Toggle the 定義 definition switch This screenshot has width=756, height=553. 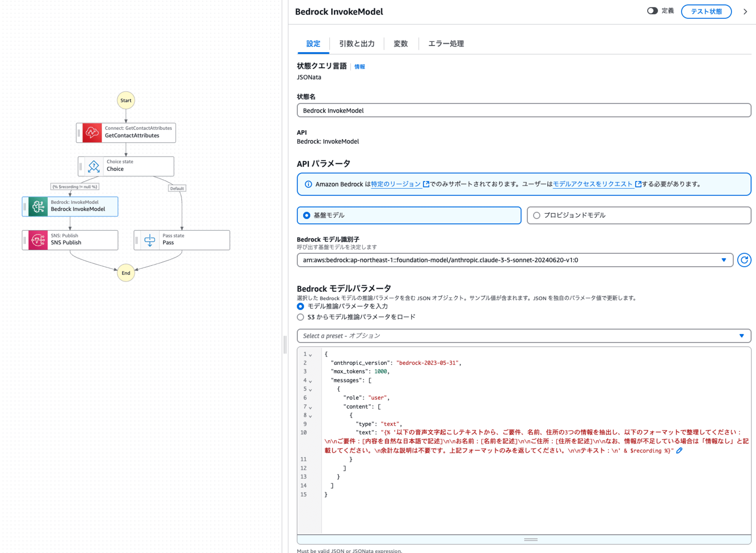pos(652,11)
